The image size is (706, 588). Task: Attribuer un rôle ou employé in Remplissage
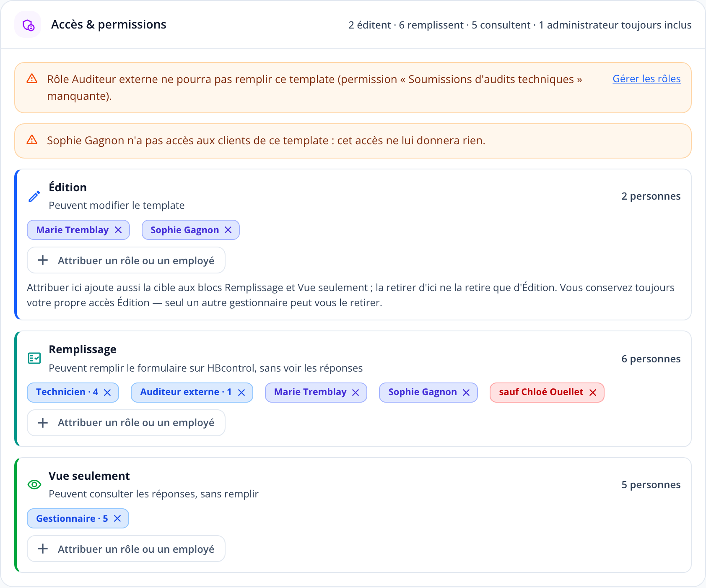(126, 423)
